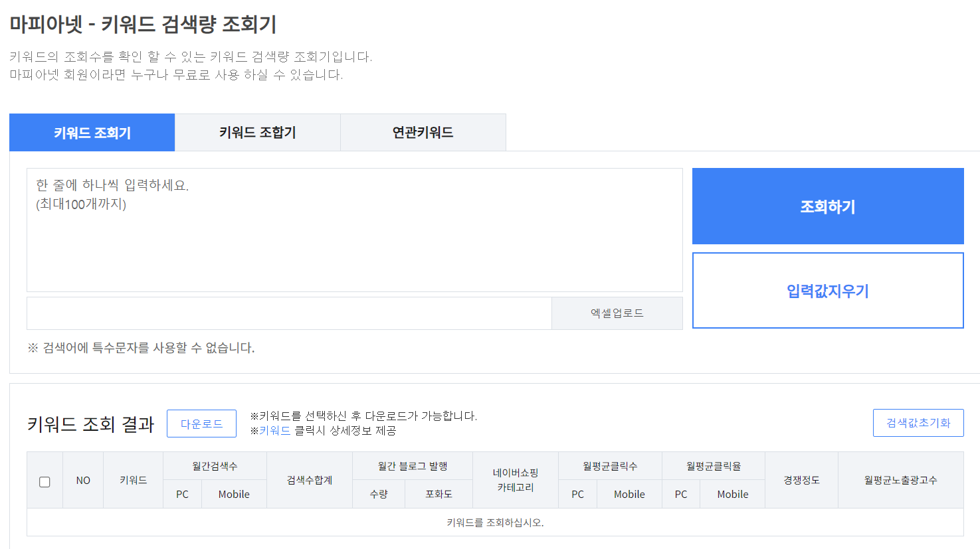Click the blue 키워드 link in the note
Screen dimensions: 980x549
coord(274,431)
